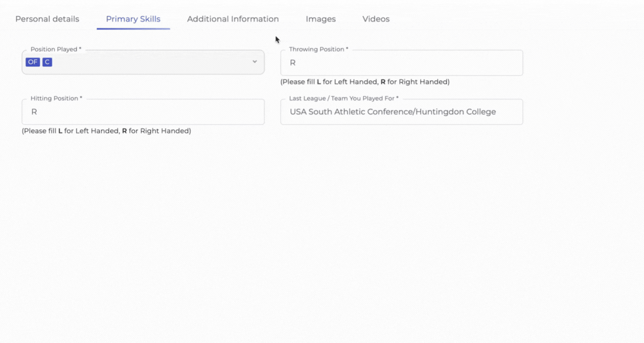Click the C position chip
The height and width of the screenshot is (343, 644).
[x=47, y=62]
